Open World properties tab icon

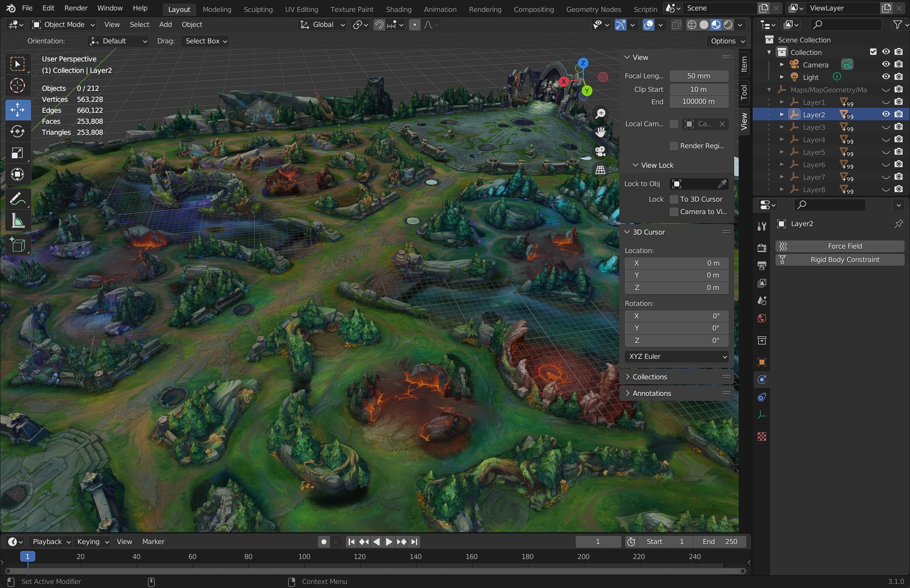tap(762, 318)
